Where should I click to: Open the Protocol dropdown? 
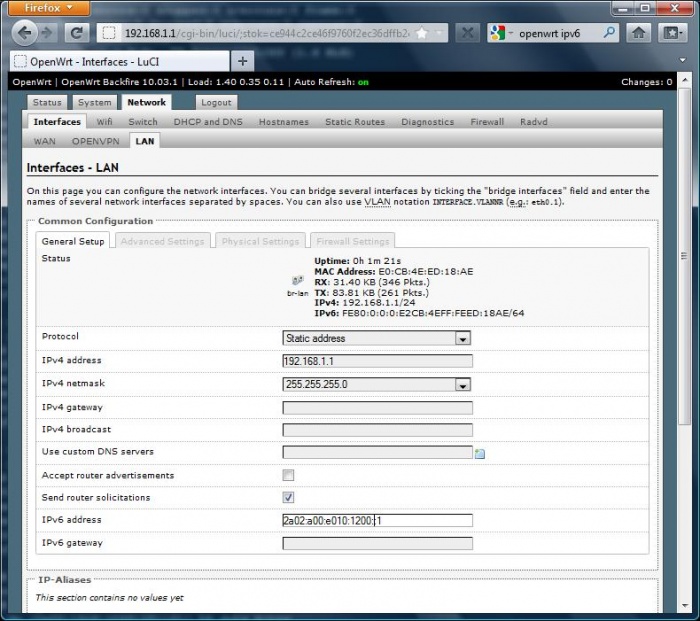coord(462,338)
